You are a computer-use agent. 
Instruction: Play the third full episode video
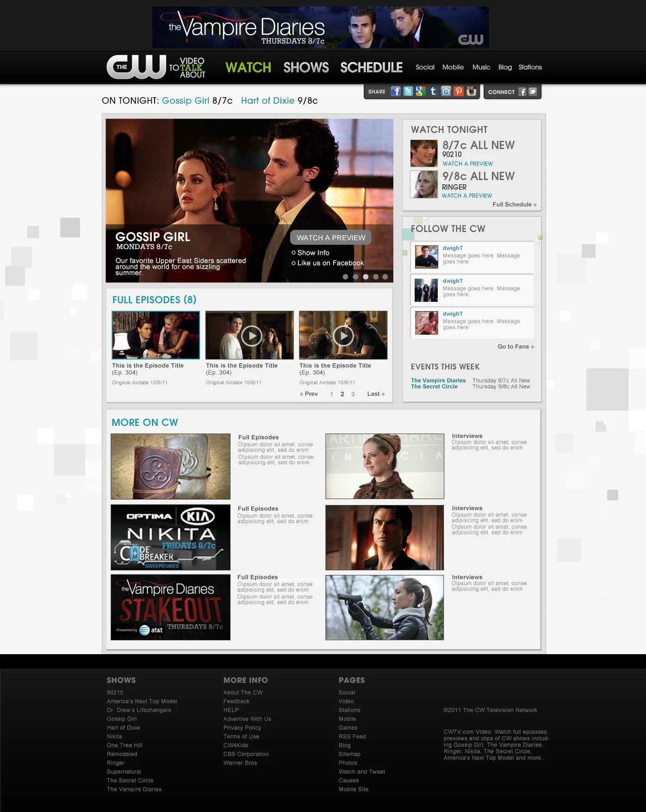pyautogui.click(x=343, y=336)
